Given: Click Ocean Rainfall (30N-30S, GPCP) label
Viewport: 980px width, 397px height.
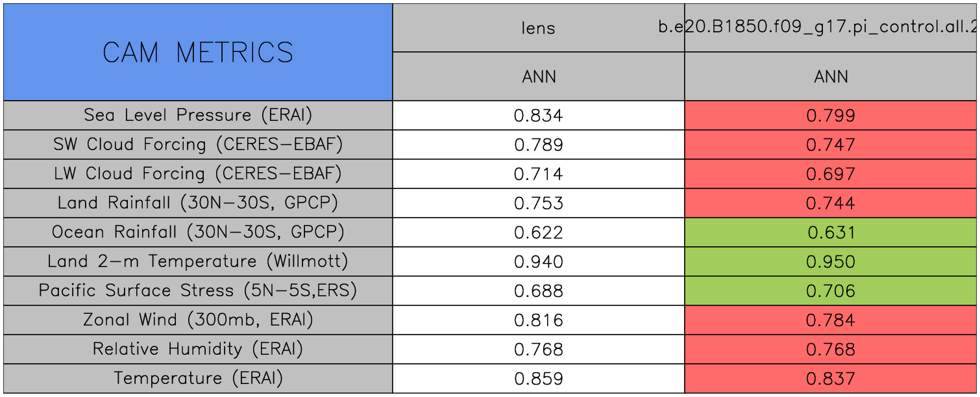Looking at the screenshot, I should click(x=198, y=232).
